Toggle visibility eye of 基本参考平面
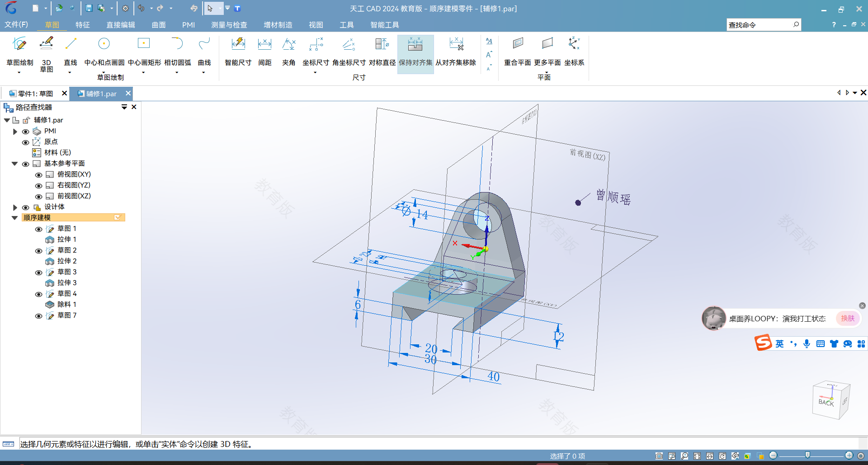Image resolution: width=868 pixels, height=465 pixels. pyautogui.click(x=26, y=164)
